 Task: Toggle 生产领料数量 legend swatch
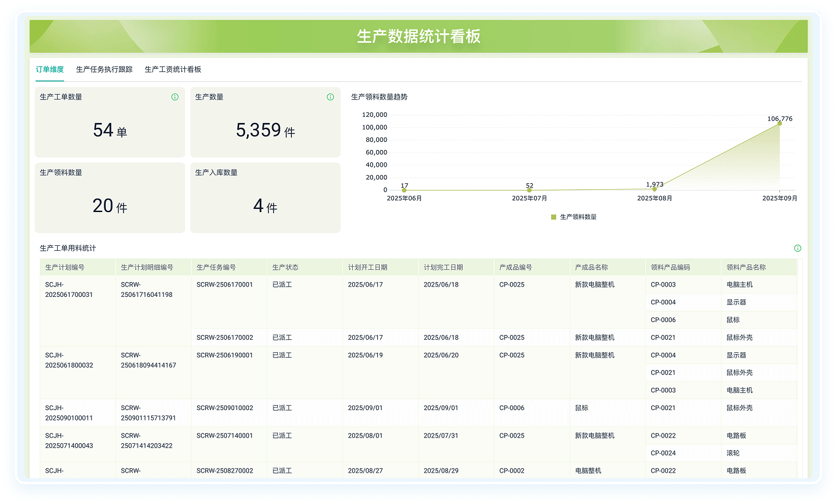[553, 217]
